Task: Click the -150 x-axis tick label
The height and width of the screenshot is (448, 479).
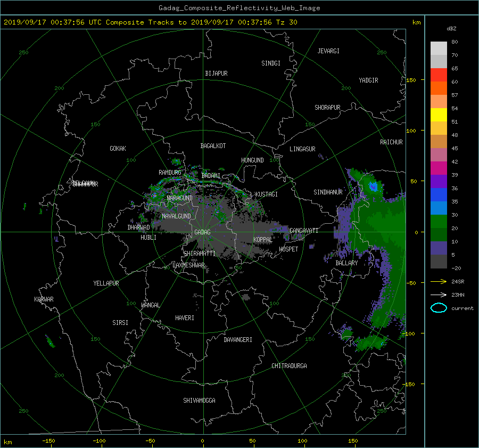Action: pos(48,441)
